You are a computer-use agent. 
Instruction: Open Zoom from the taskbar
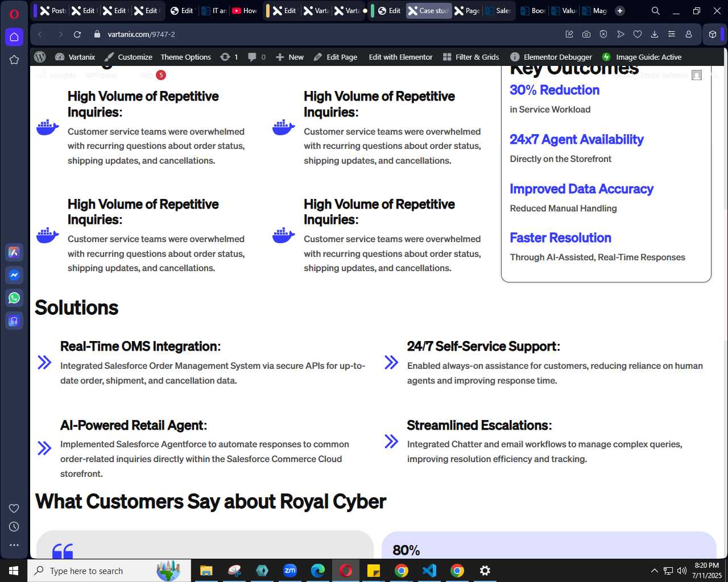[290, 571]
